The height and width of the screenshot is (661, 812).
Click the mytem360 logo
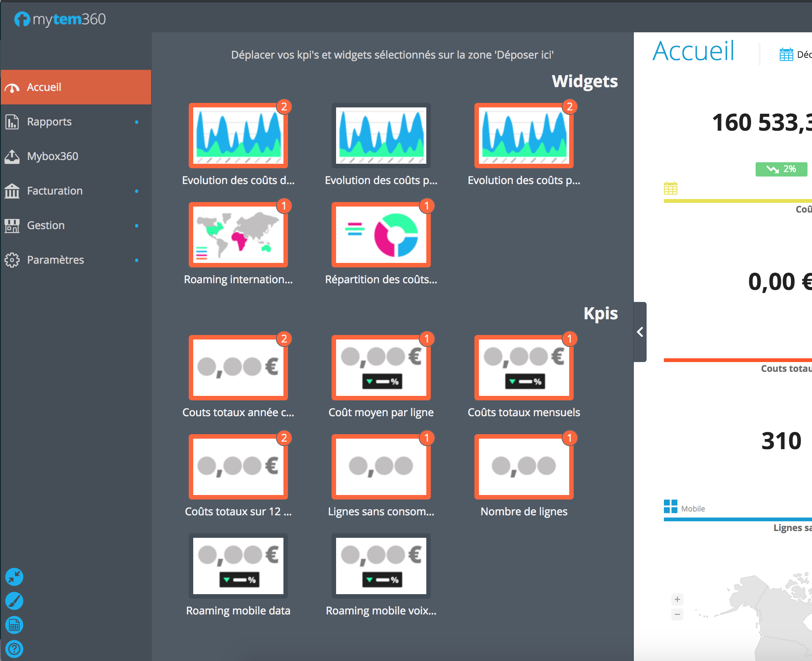[x=60, y=19]
